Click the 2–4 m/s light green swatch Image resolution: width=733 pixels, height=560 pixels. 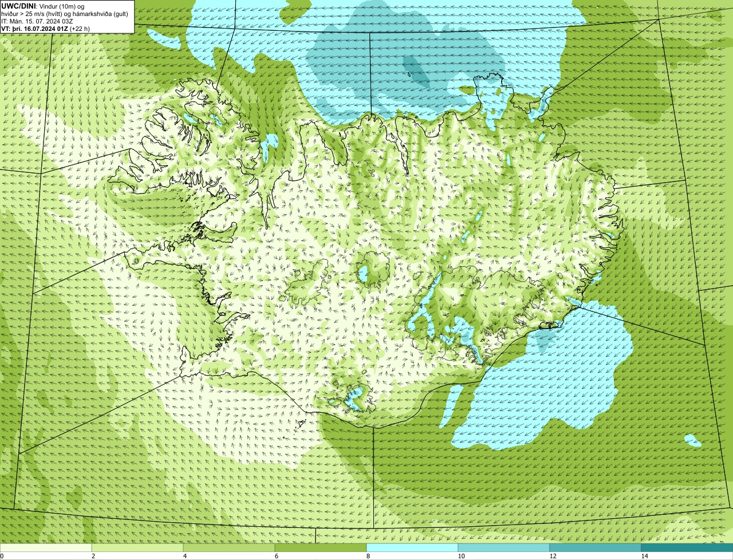pos(137,547)
